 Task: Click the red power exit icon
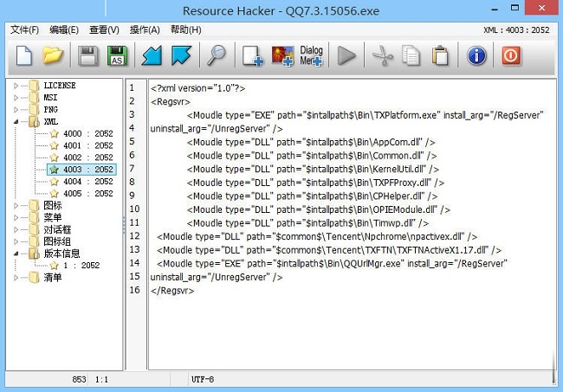tap(511, 56)
